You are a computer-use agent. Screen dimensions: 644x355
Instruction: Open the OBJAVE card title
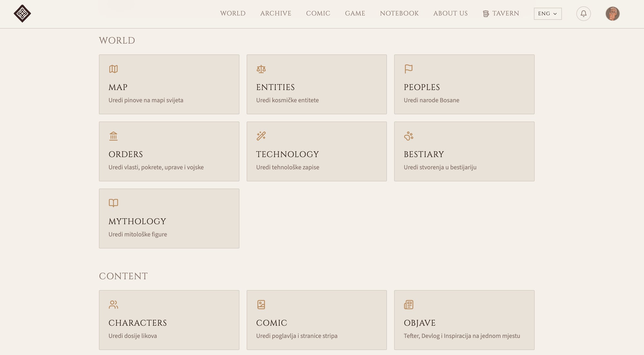[x=420, y=323]
